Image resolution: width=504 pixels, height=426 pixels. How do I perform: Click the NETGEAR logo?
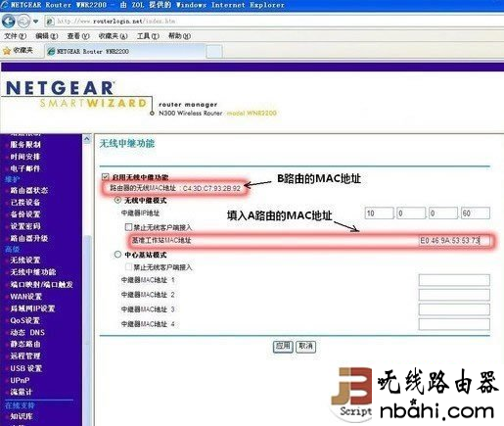point(61,88)
